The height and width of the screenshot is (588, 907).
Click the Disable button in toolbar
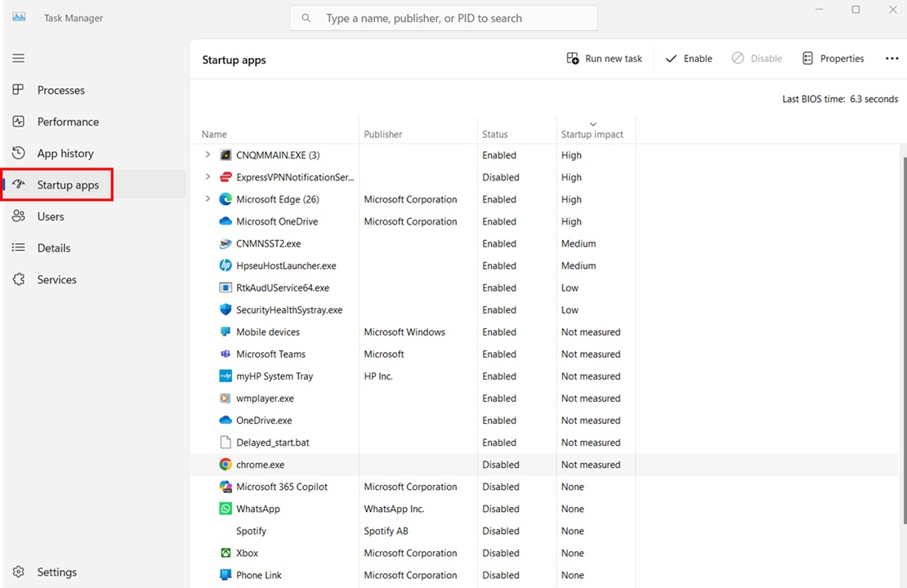click(x=757, y=59)
